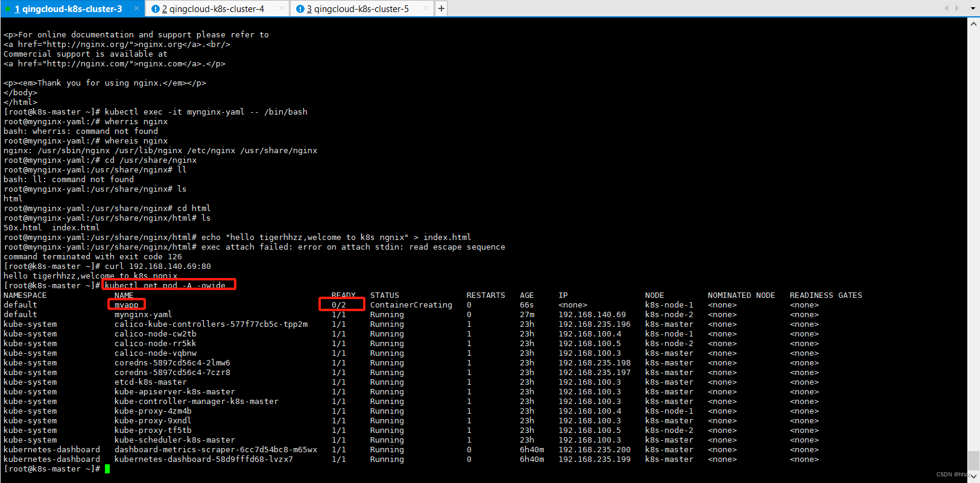Click the RESTARTS column header

(x=486, y=295)
